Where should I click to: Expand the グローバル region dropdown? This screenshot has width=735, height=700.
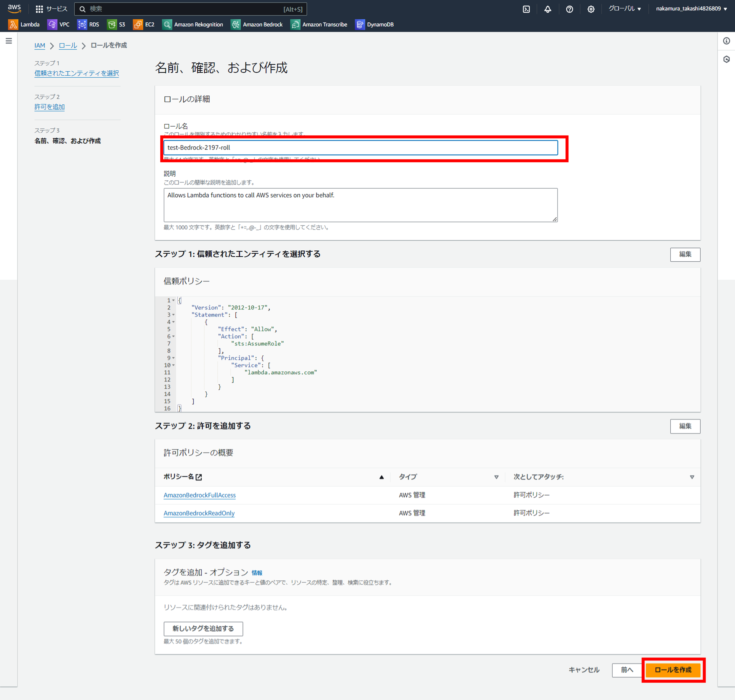point(625,9)
